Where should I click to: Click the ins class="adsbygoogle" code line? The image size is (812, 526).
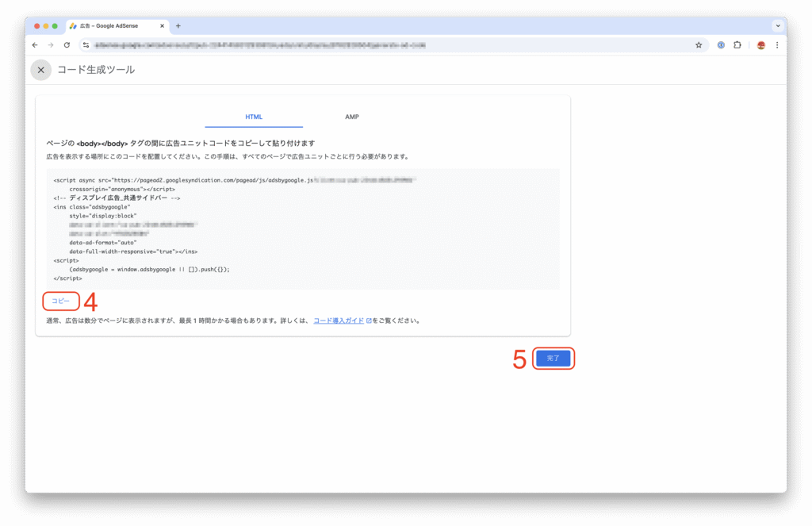[x=92, y=207]
